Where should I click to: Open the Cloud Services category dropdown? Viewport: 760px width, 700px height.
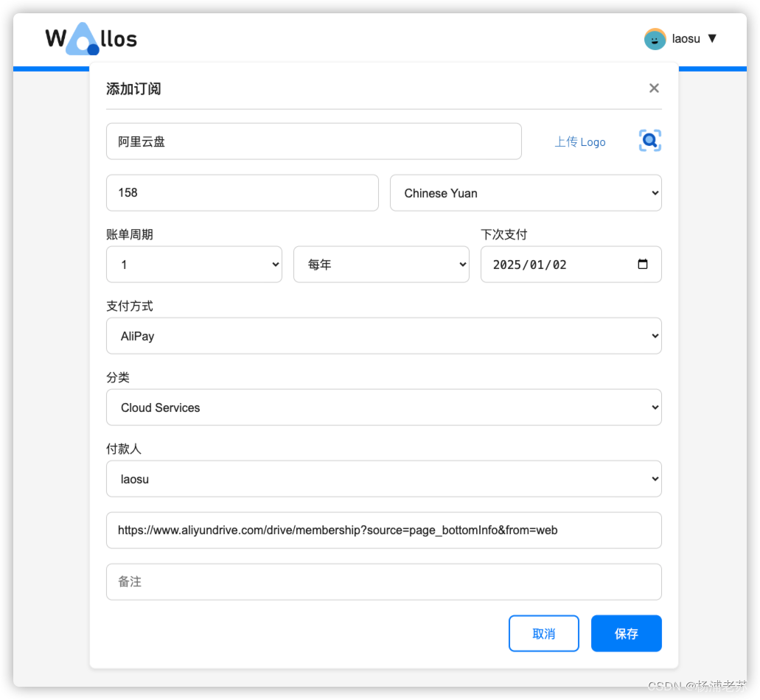pos(384,407)
